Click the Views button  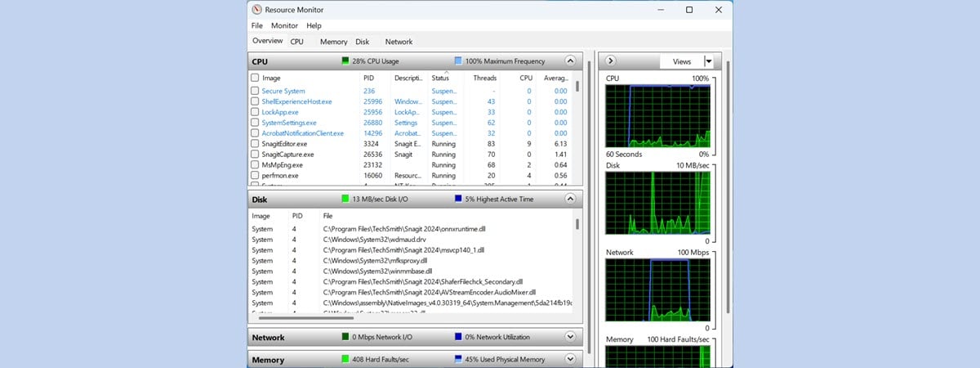coord(682,61)
